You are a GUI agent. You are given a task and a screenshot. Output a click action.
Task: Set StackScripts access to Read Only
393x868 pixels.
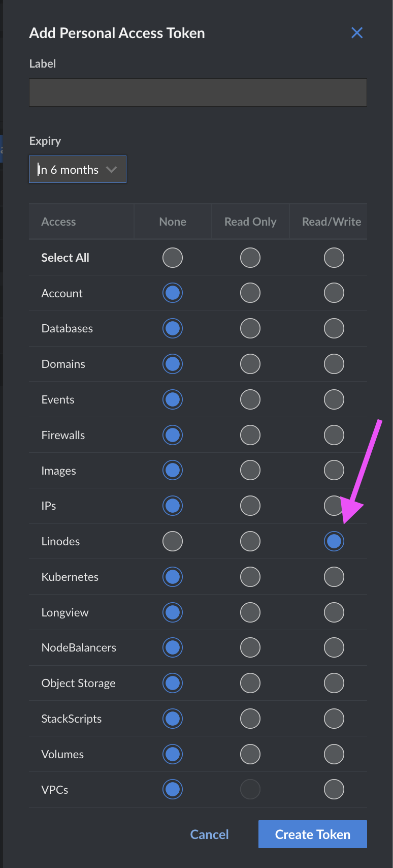250,719
